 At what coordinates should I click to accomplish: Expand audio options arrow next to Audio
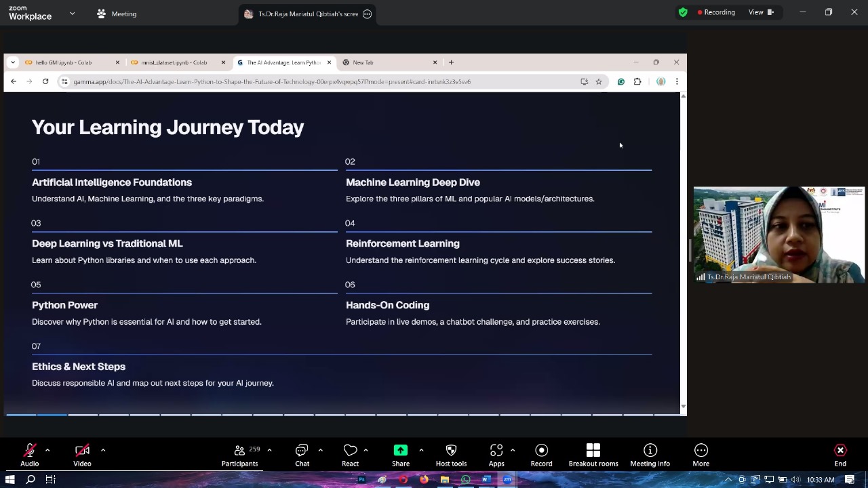tap(47, 450)
